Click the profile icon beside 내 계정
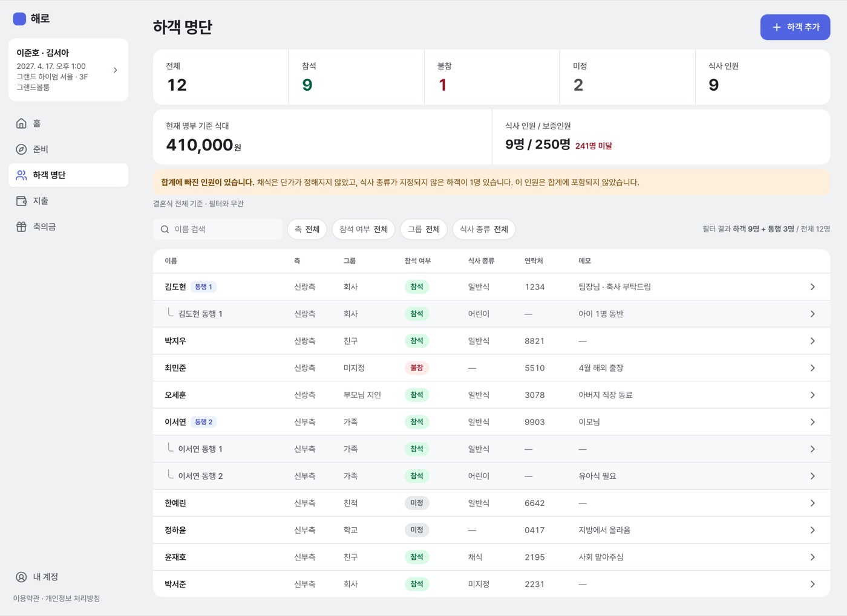 [21, 577]
